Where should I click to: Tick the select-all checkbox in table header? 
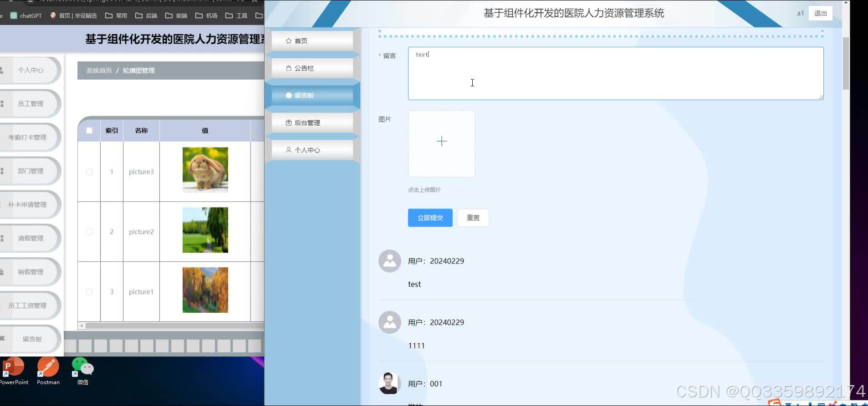click(x=89, y=131)
